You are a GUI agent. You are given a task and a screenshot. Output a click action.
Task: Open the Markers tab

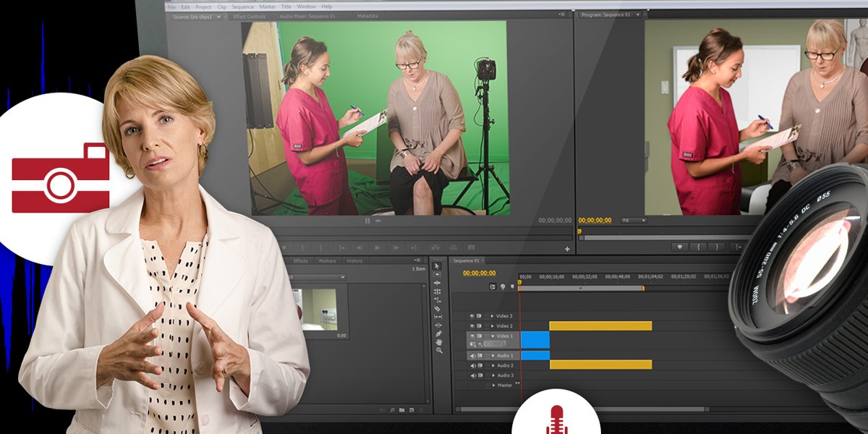pos(327,260)
